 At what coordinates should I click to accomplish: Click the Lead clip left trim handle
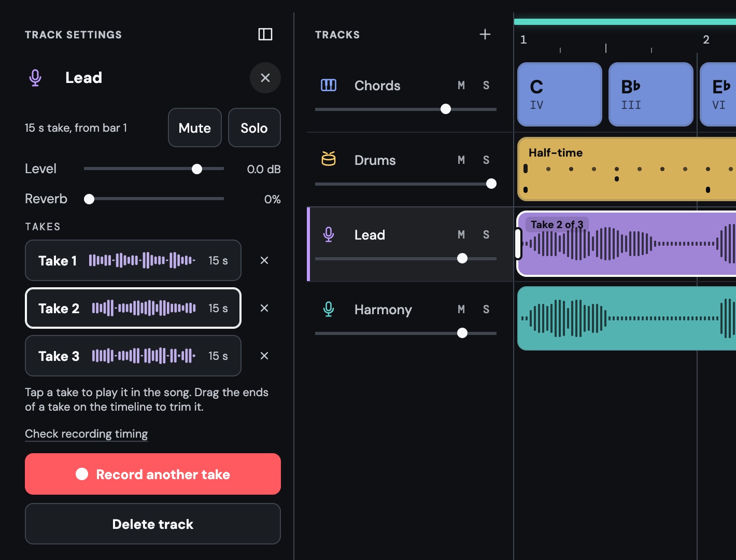tap(518, 244)
